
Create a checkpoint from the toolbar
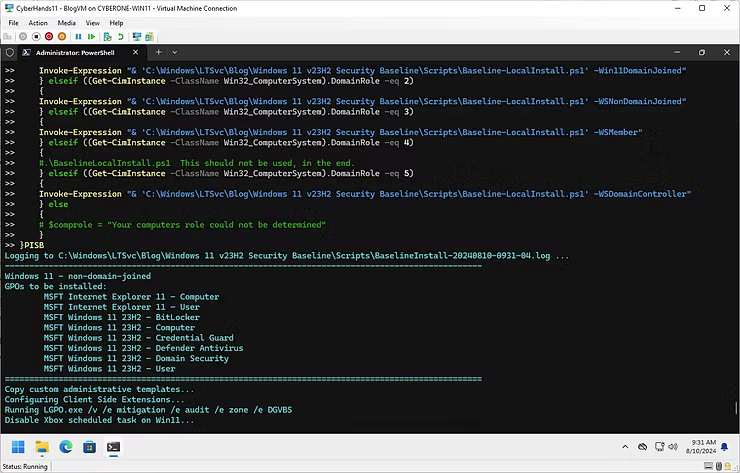pos(108,36)
